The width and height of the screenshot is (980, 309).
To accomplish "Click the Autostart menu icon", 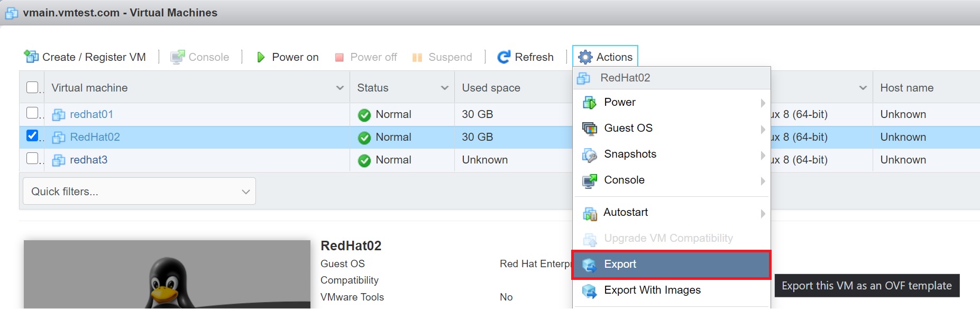I will click(x=589, y=213).
